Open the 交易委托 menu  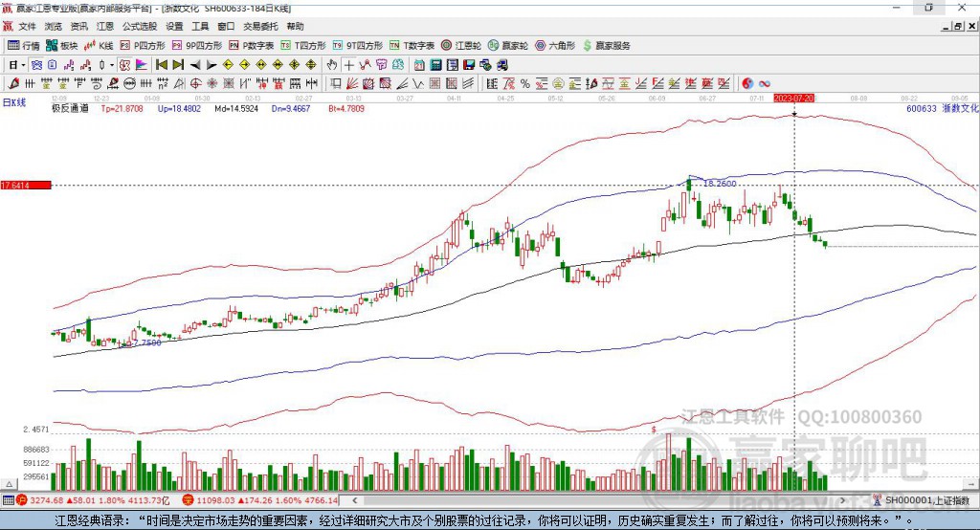click(260, 26)
